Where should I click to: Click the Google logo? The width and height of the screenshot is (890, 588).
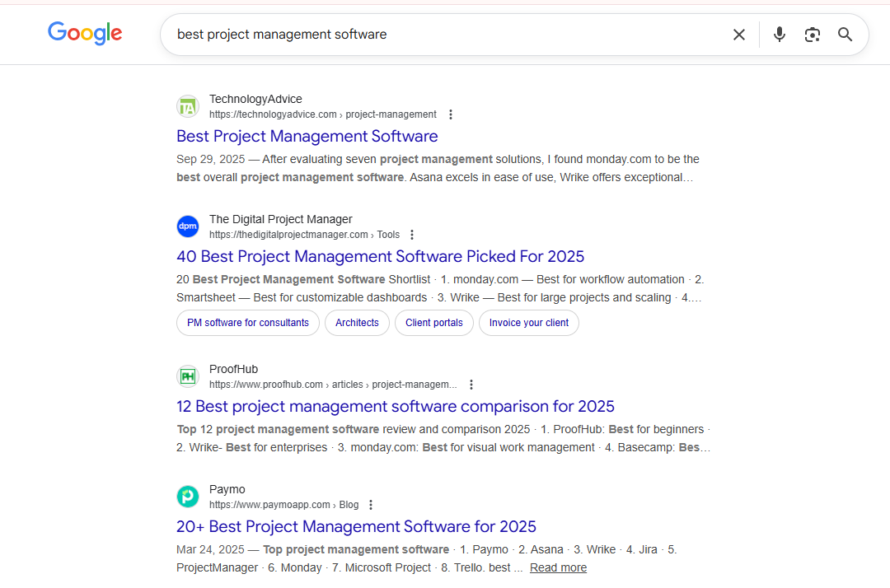pyautogui.click(x=85, y=34)
